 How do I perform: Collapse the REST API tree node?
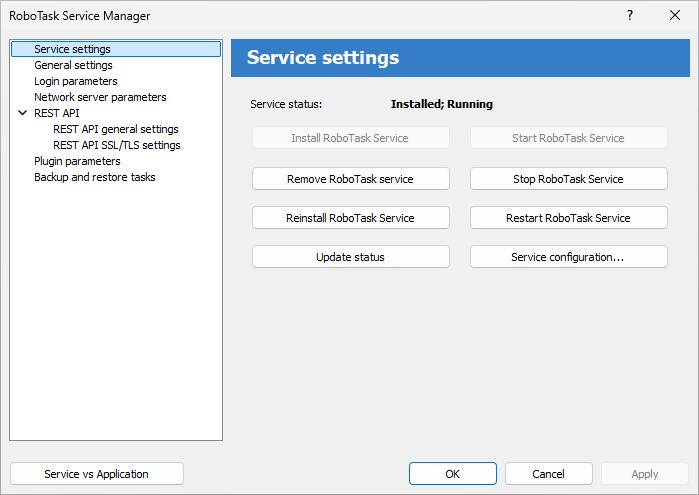[x=22, y=113]
